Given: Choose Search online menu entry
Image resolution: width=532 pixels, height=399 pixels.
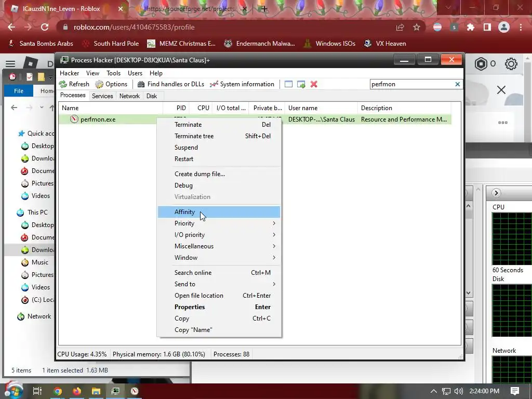Looking at the screenshot, I should pyautogui.click(x=219, y=272).
